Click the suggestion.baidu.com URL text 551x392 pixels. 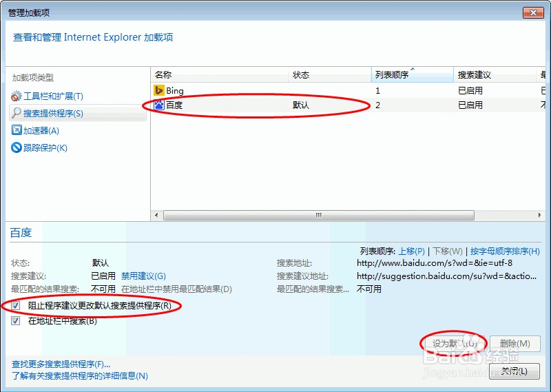[446, 276]
